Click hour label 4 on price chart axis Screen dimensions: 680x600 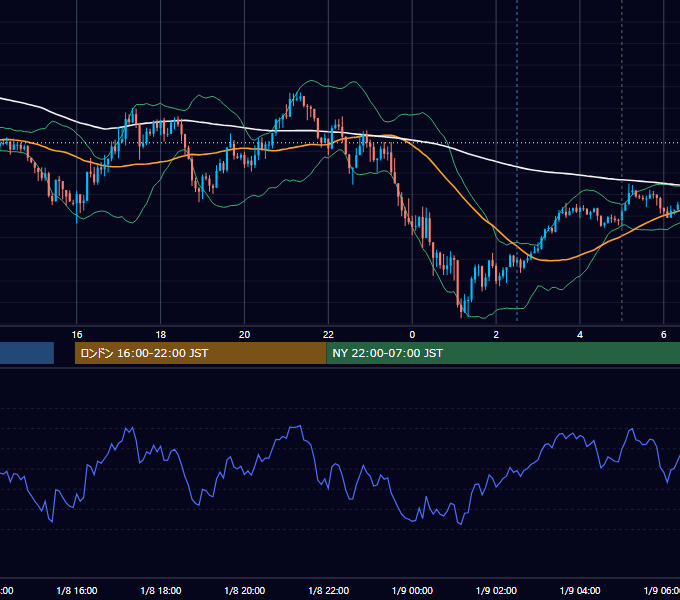[x=580, y=335]
